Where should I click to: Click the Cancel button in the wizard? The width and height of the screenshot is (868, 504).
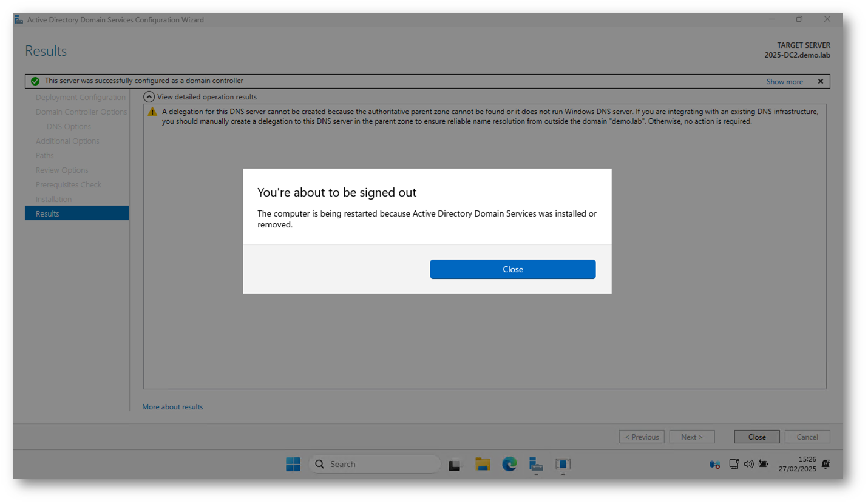point(807,437)
